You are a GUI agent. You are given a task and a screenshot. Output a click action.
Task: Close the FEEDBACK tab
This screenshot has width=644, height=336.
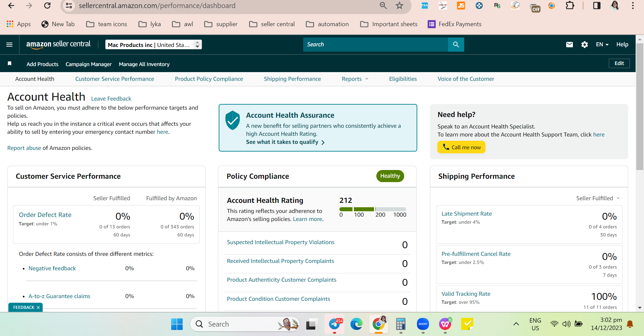click(38, 307)
